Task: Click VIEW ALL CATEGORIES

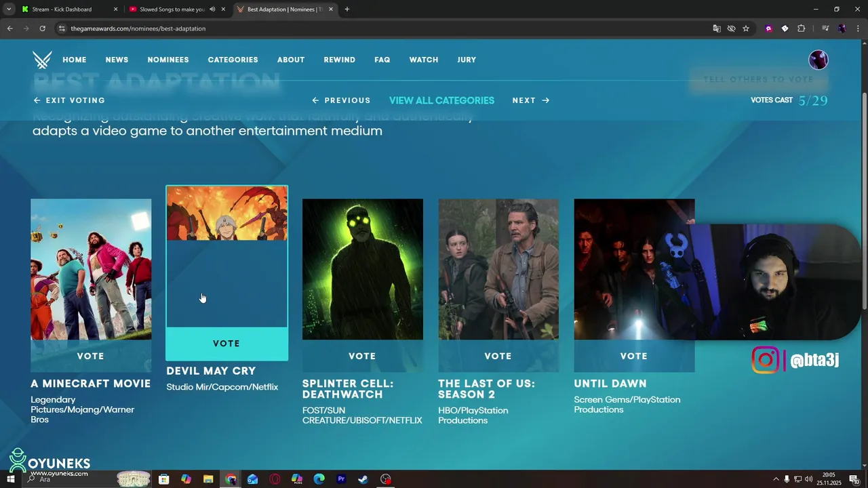Action: point(441,100)
